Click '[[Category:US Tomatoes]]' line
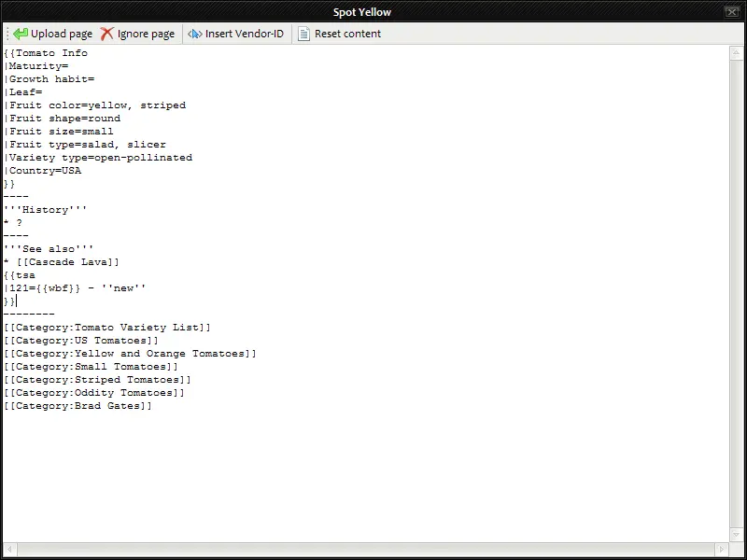This screenshot has width=747, height=560. click(x=81, y=341)
